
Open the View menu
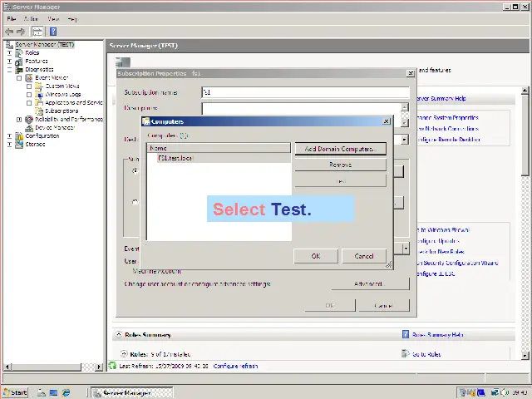53,18
